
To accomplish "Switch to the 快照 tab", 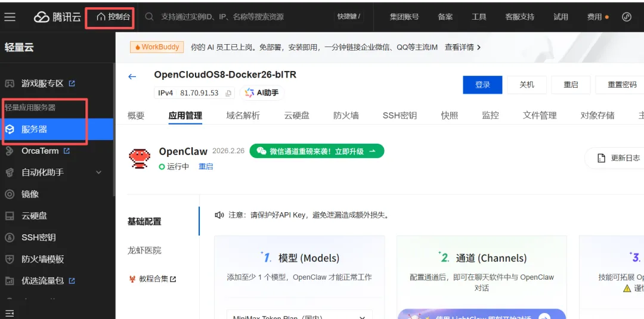I will pos(450,115).
